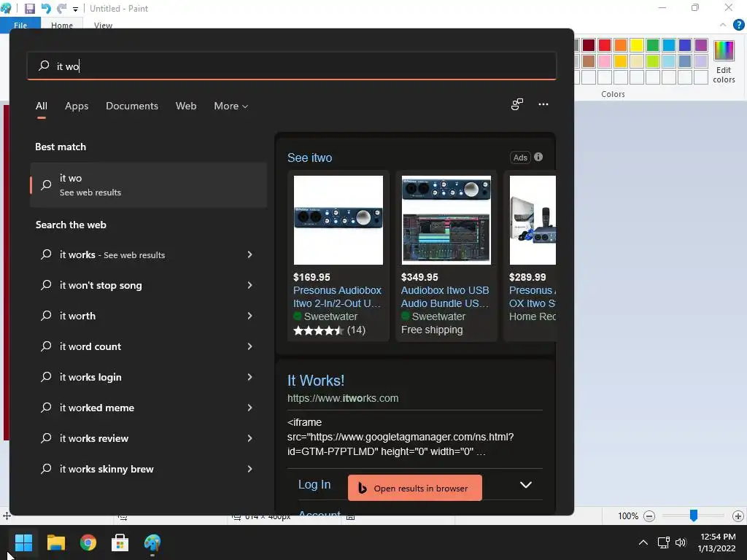Pick the purple color swatch
Screen dimensions: 747x560
pos(701,44)
